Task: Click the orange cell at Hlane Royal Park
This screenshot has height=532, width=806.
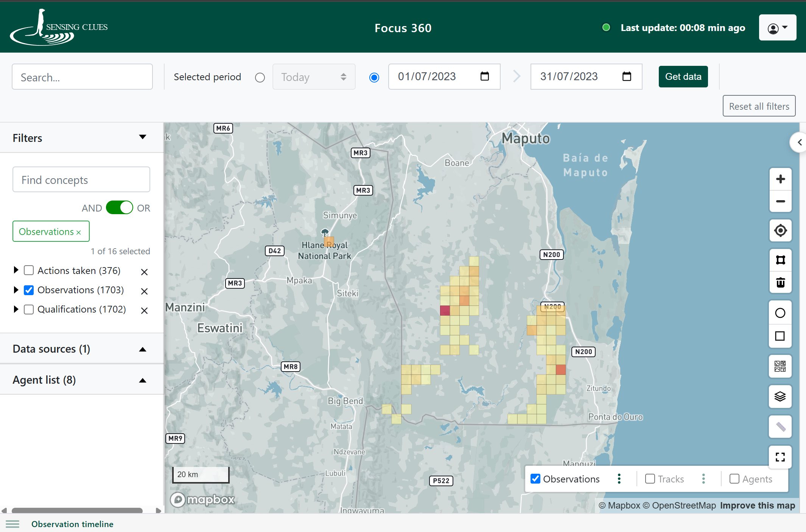Action: coord(329,241)
